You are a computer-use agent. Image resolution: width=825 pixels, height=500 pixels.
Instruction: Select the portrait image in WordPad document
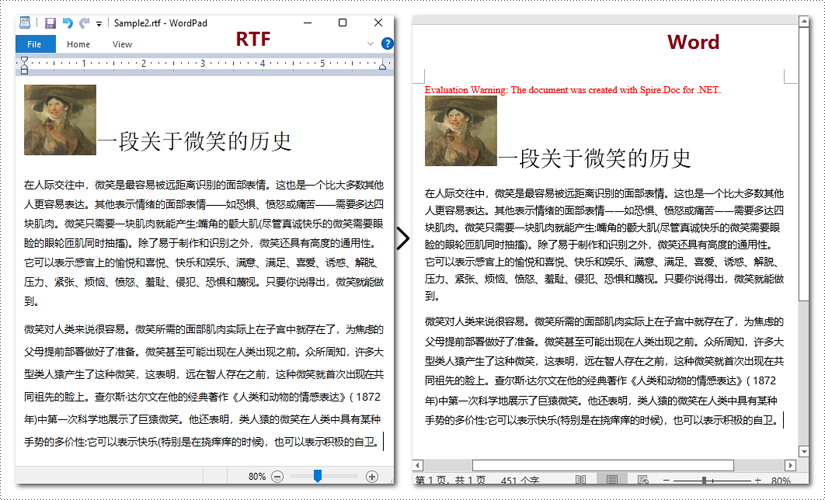pos(60,120)
